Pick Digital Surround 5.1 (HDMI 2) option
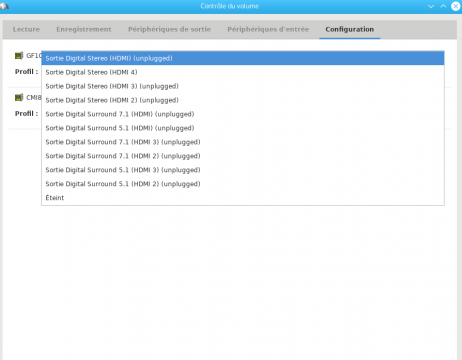The height and width of the screenshot is (360, 462). click(243, 184)
